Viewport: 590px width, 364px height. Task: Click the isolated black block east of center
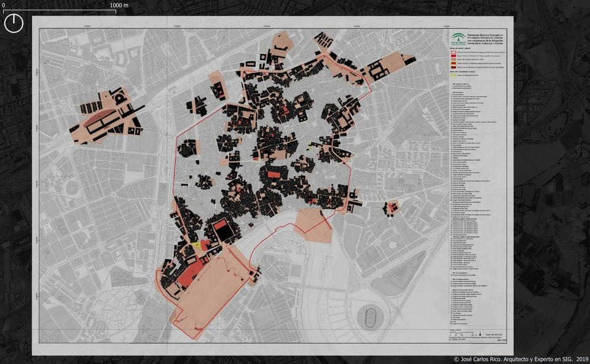pyautogui.click(x=391, y=209)
